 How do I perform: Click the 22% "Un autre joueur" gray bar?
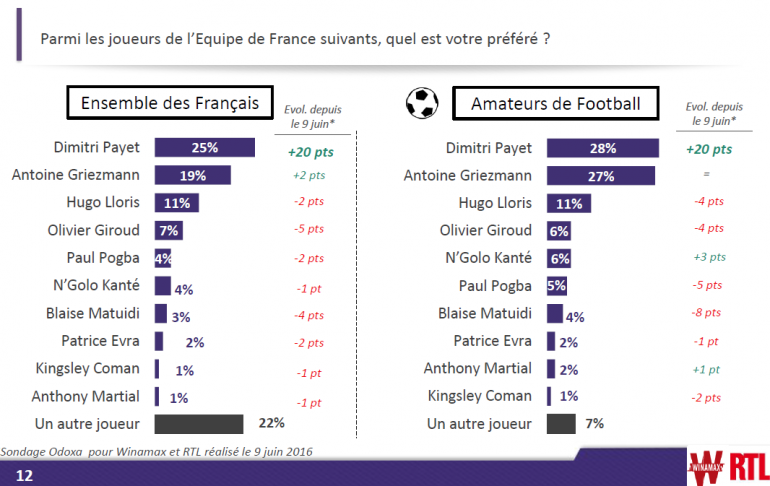tap(199, 423)
